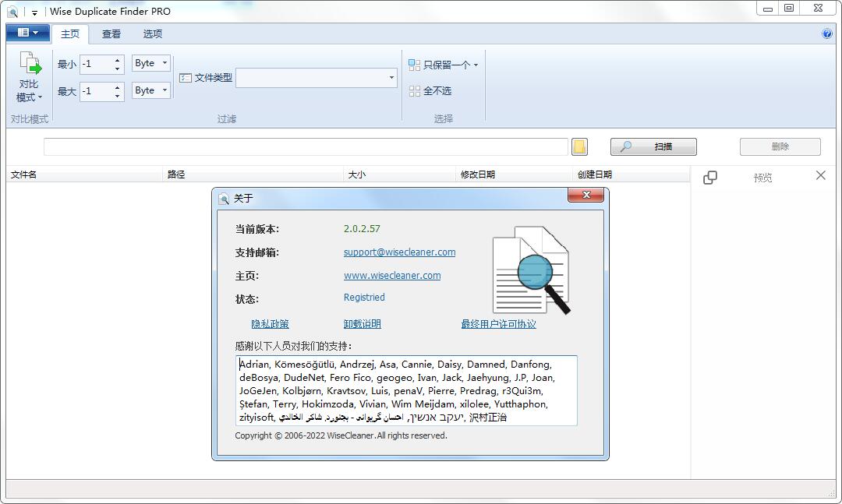Sort by the 大小 column header
Viewport: 842px width, 504px height.
click(x=399, y=174)
